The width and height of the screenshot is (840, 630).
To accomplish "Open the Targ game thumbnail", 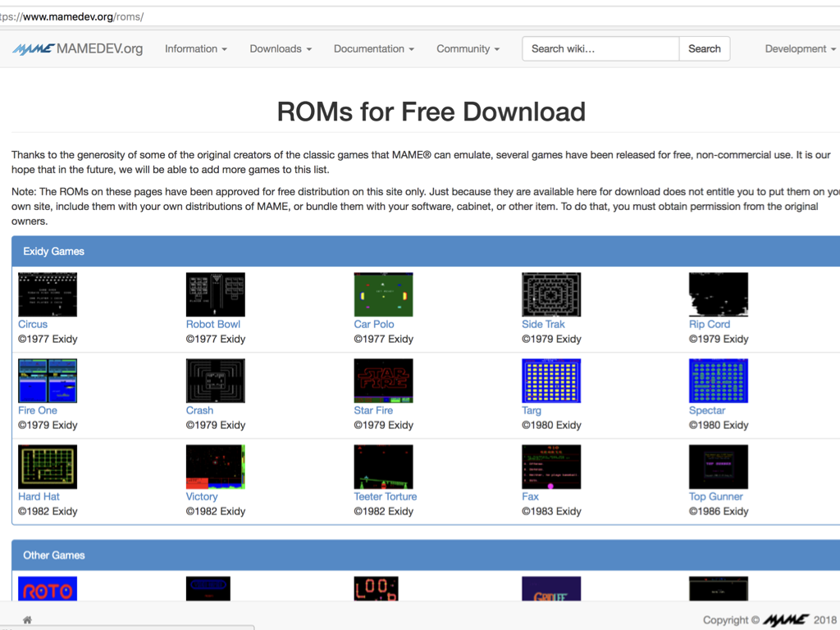I will coord(551,381).
